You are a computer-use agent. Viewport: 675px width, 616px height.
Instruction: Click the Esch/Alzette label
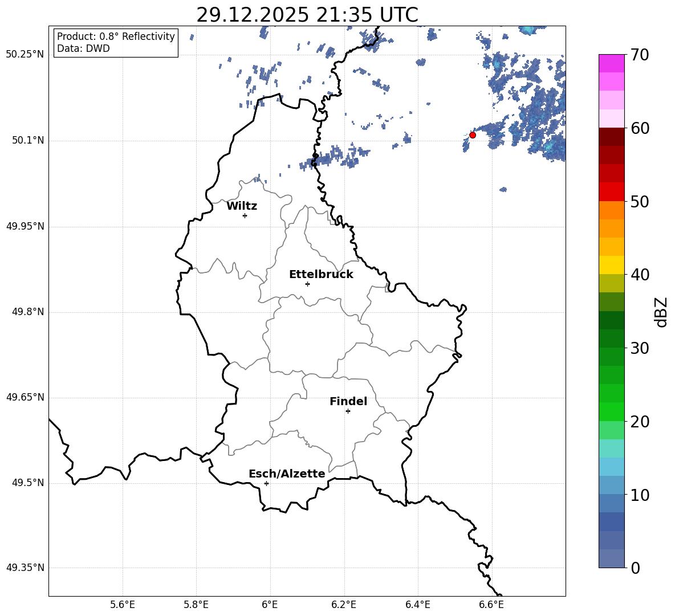point(287,474)
